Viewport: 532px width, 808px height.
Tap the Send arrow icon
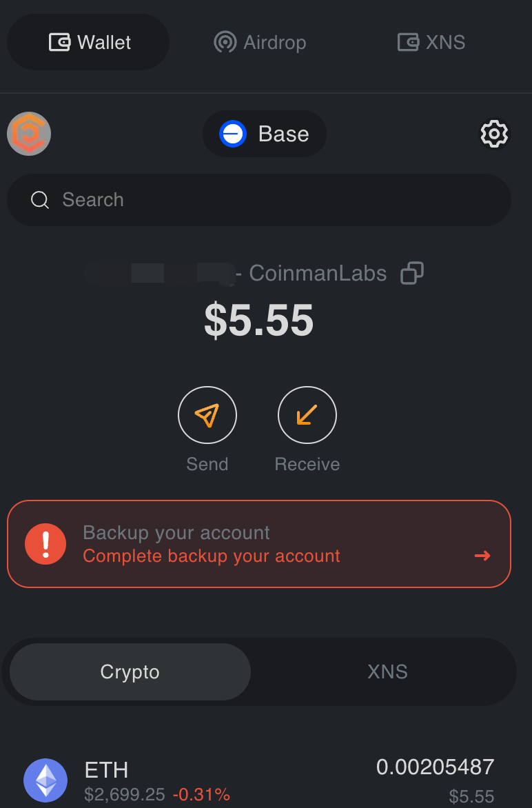tap(207, 414)
